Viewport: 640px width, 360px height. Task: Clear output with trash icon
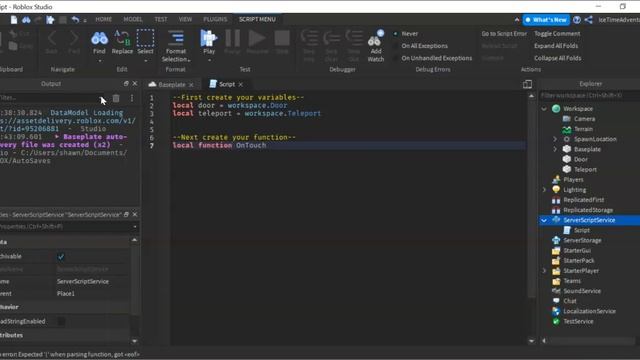116,98
